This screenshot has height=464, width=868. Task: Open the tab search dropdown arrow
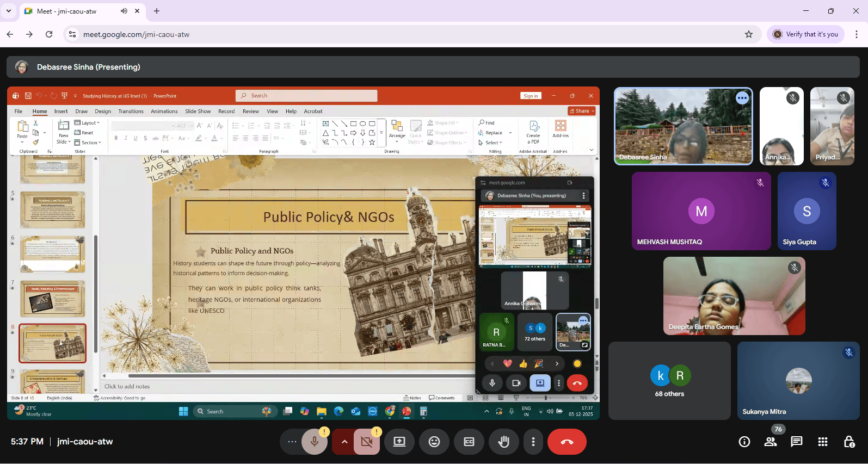coord(9,11)
